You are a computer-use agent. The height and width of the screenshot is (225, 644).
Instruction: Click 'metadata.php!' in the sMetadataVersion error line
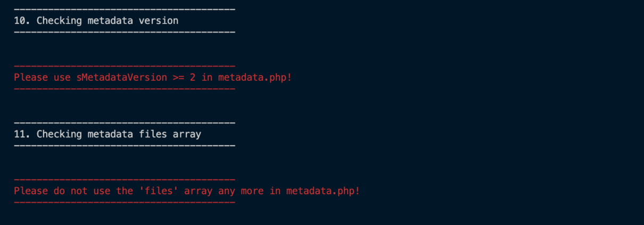click(255, 77)
